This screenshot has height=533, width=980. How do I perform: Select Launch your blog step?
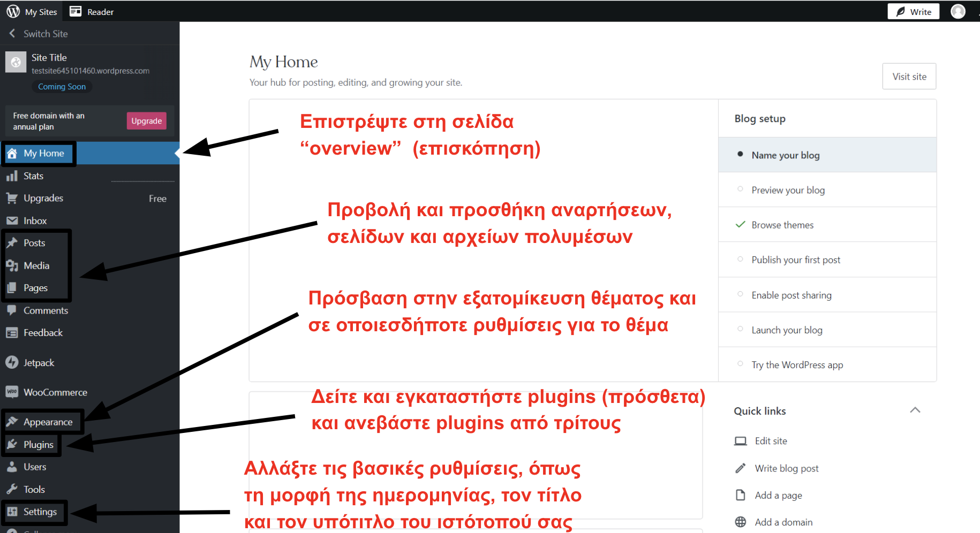pos(827,330)
